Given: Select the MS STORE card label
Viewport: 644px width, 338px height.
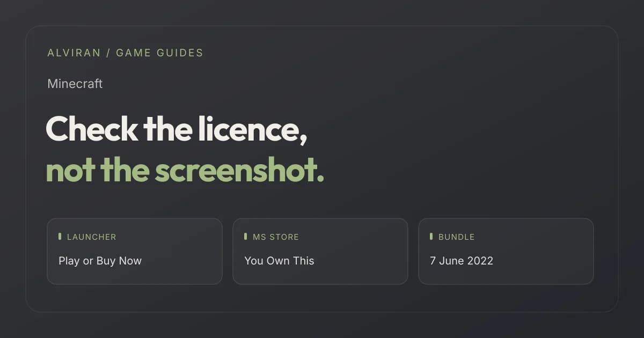Looking at the screenshot, I should pos(276,237).
